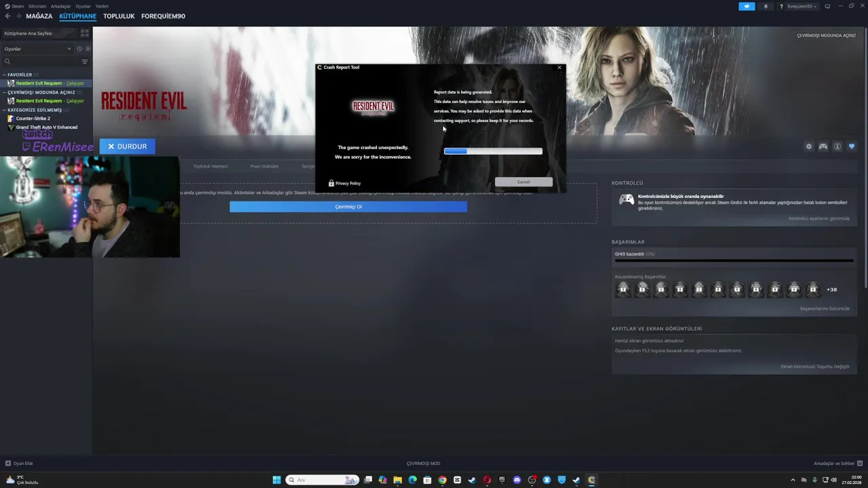
Task: Open Google Chrome from the taskbar
Action: pyautogui.click(x=442, y=480)
